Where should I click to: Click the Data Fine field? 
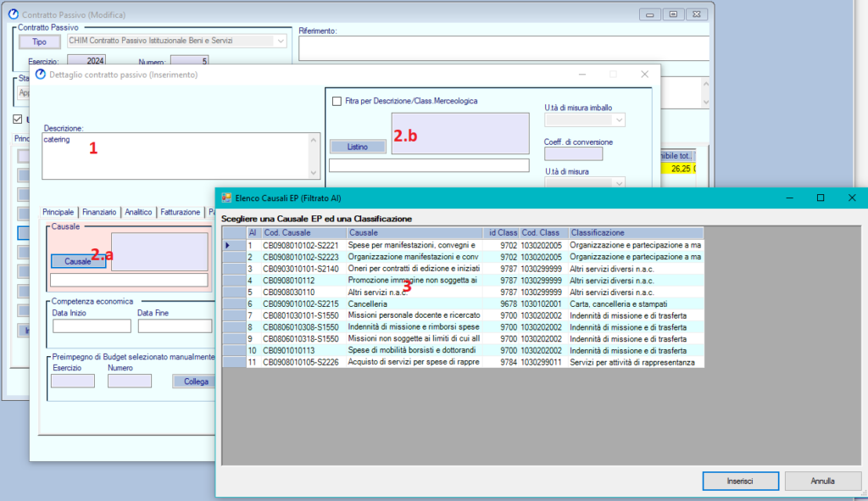click(175, 326)
